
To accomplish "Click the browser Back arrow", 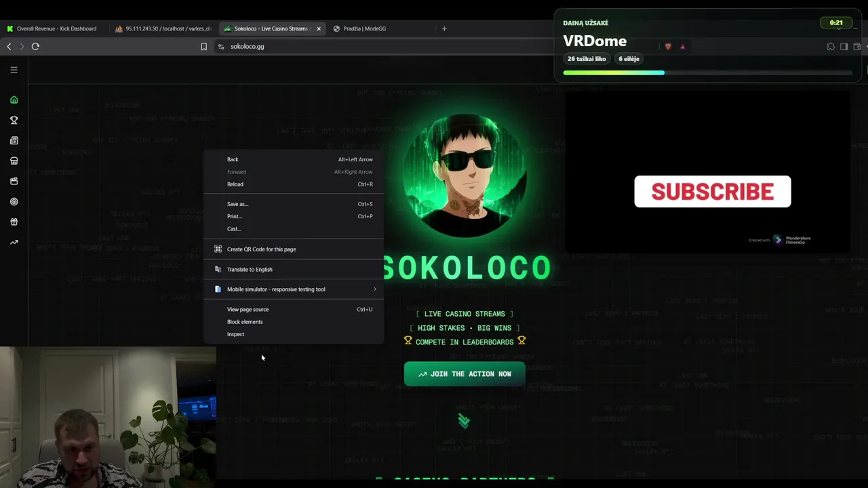I will (9, 46).
